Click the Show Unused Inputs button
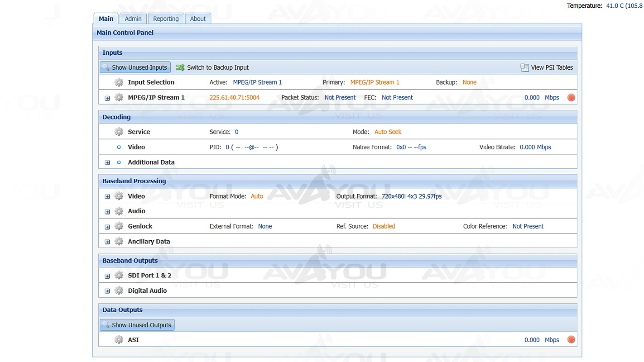Viewport: 644px width, 362px height. (x=135, y=67)
